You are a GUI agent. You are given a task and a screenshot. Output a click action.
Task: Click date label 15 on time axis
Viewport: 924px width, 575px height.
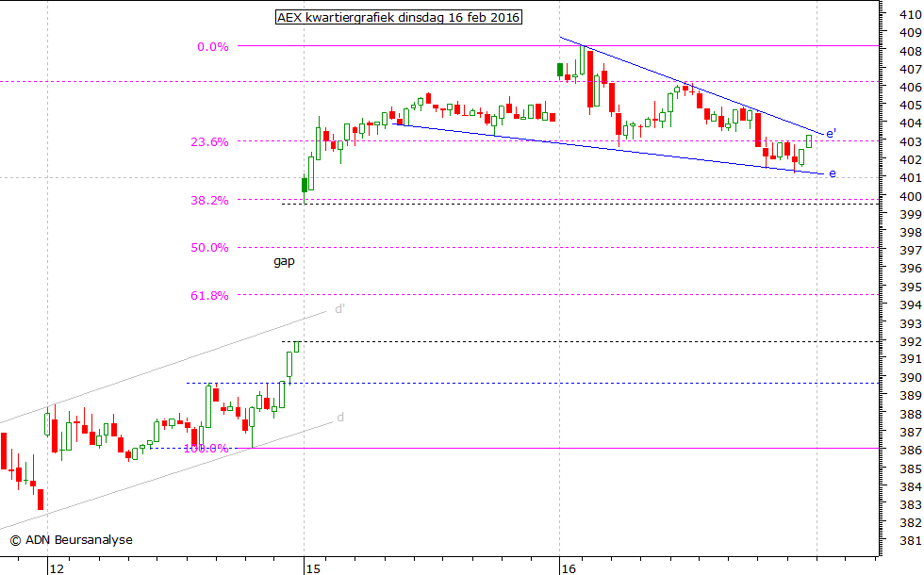tap(313, 568)
